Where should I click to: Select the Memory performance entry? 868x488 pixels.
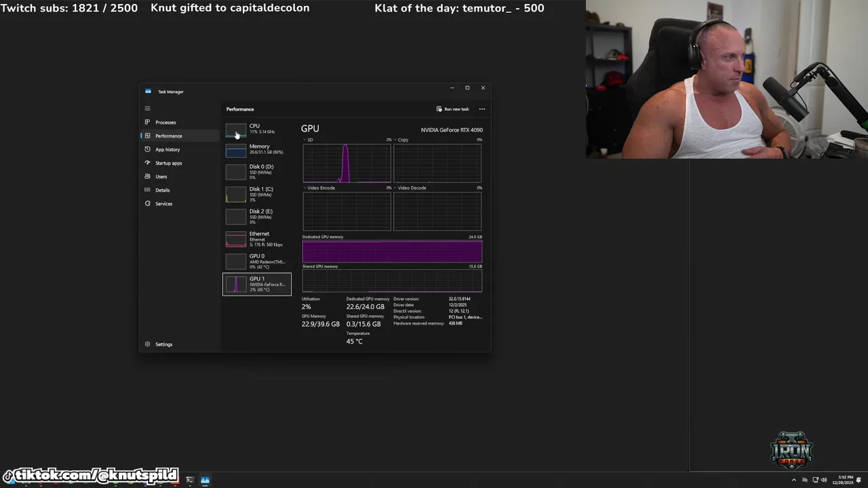coord(257,149)
